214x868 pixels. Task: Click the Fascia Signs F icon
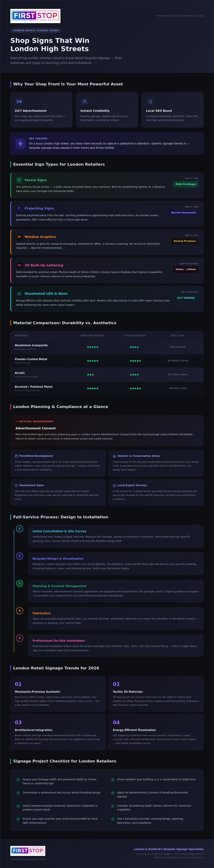tap(19, 180)
